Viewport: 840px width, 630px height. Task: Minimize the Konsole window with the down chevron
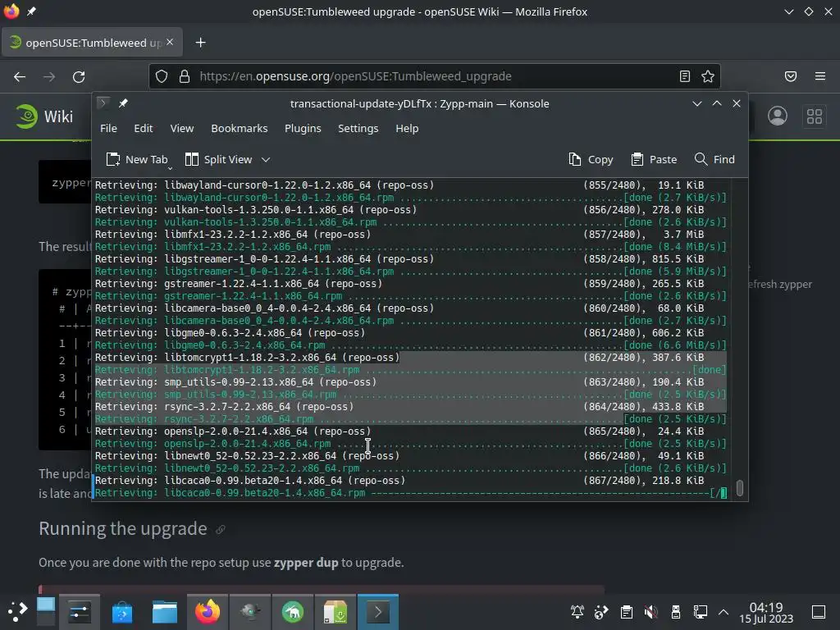(x=697, y=103)
